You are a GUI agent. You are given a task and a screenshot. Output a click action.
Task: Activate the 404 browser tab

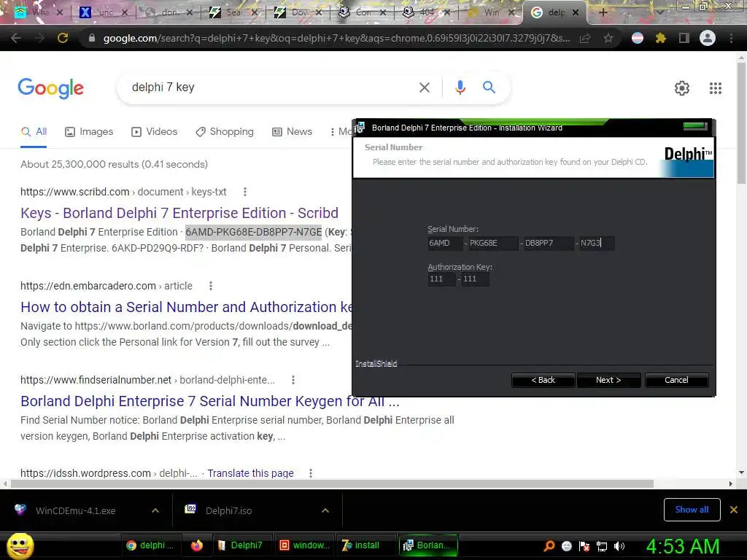426,12
